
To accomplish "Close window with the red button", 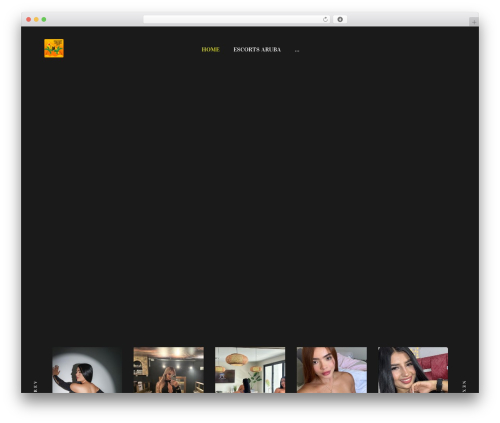I will (x=29, y=20).
